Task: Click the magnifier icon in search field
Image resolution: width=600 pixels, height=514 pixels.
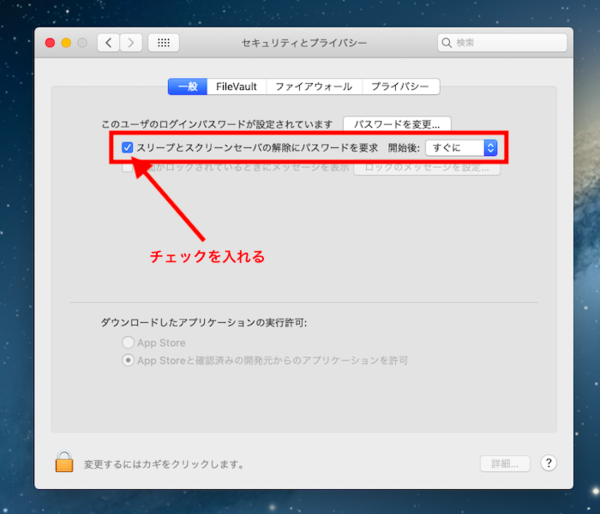Action: 447,43
